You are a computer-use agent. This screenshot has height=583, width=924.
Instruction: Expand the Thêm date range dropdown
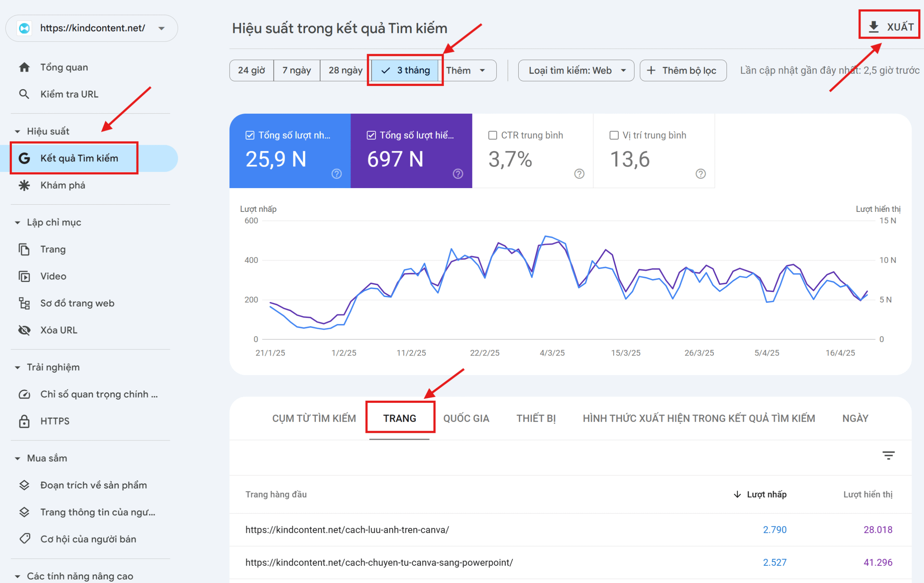(466, 70)
